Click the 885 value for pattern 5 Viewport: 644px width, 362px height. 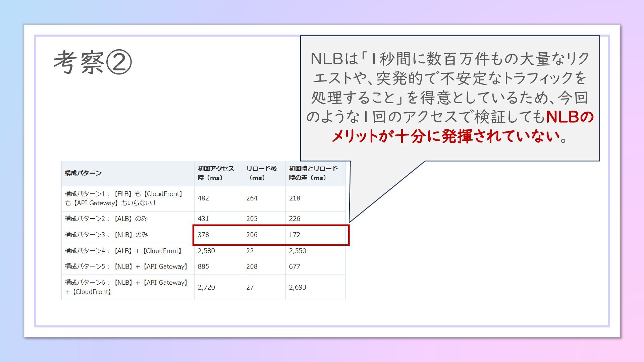point(203,266)
